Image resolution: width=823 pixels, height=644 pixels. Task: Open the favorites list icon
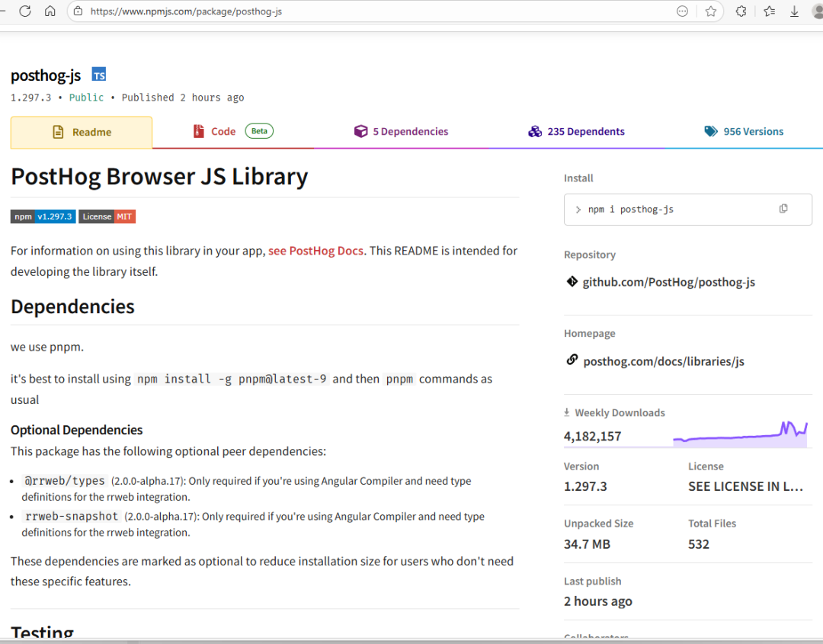(770, 11)
